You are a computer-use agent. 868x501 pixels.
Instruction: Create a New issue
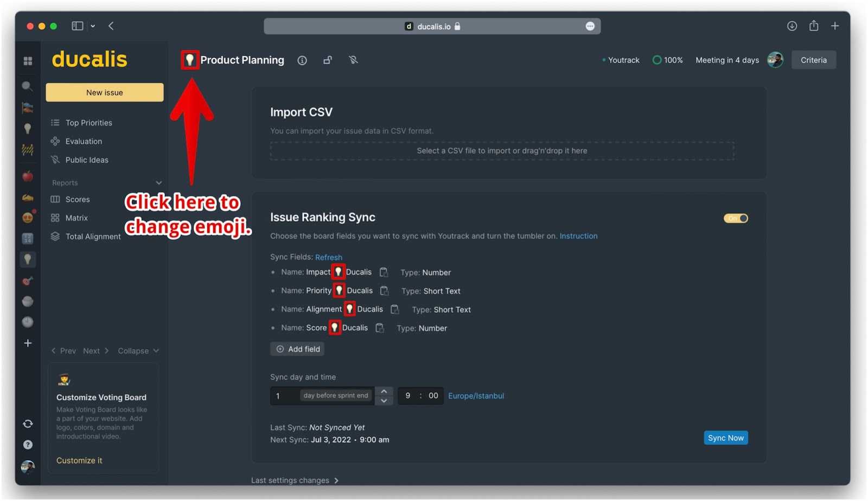pos(105,92)
